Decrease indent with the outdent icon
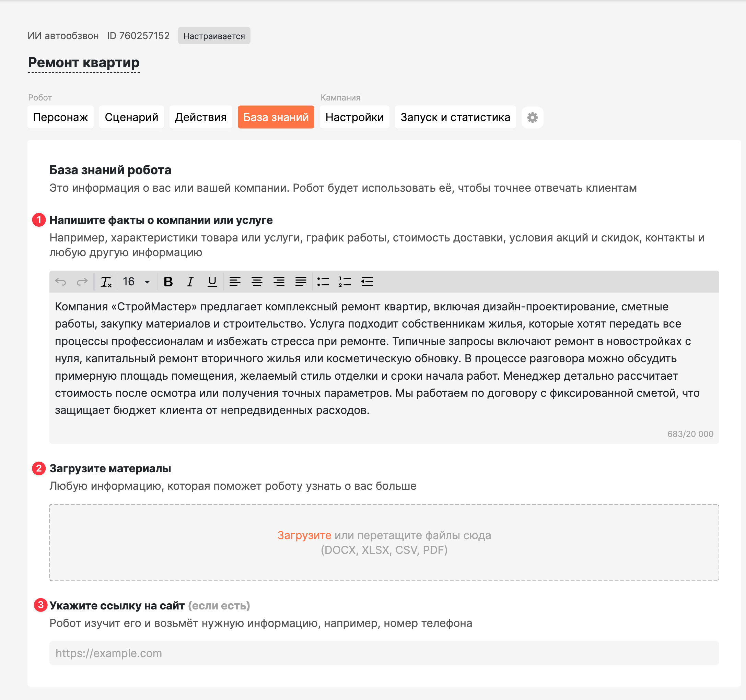This screenshot has height=700, width=746. click(367, 282)
